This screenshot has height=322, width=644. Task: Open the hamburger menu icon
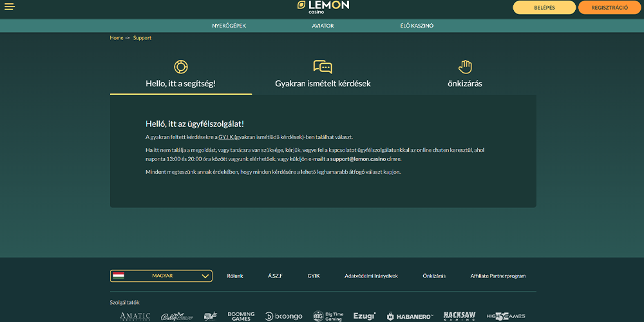point(10,6)
